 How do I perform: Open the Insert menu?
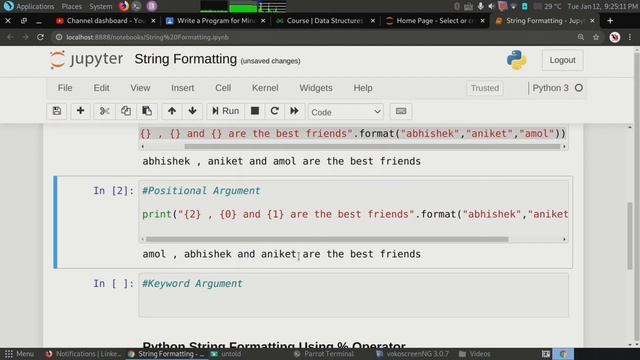tap(182, 88)
